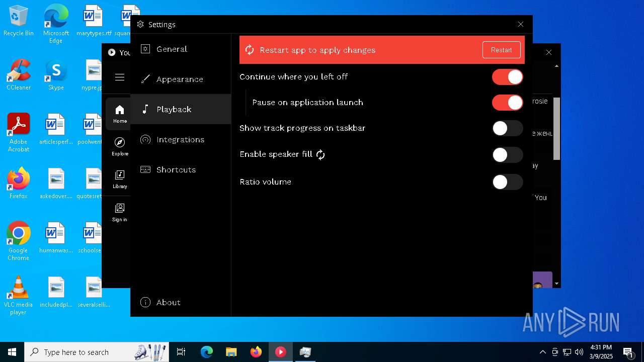Screen dimensions: 644x362
Task: Click Sign in in YouTube Music sidebar
Action: tap(120, 213)
